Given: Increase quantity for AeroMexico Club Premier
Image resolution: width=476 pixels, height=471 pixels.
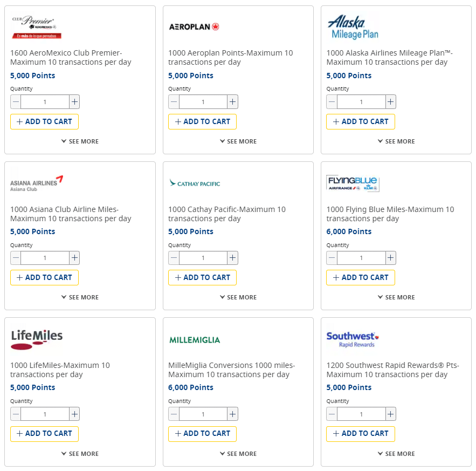Looking at the screenshot, I should [74, 102].
